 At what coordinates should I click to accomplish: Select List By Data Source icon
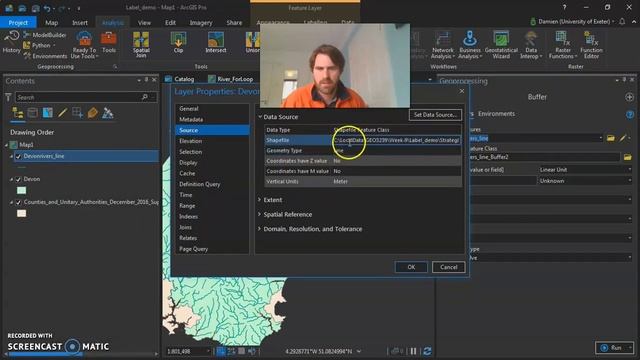point(33,113)
